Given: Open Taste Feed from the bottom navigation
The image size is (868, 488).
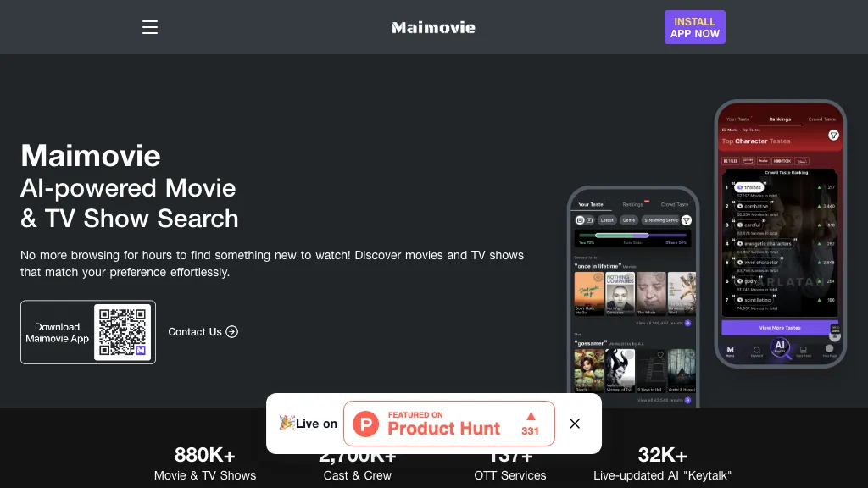Looking at the screenshot, I should tap(803, 349).
